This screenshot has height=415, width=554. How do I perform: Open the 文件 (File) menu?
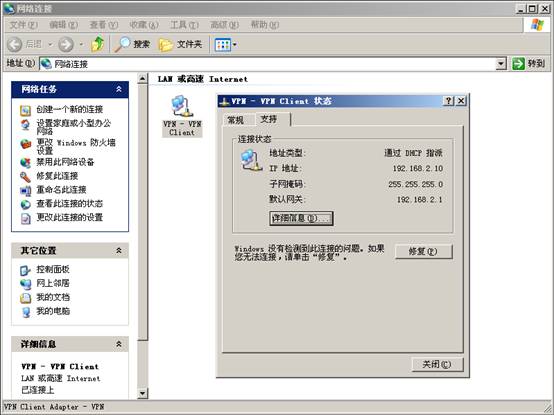pyautogui.click(x=23, y=25)
